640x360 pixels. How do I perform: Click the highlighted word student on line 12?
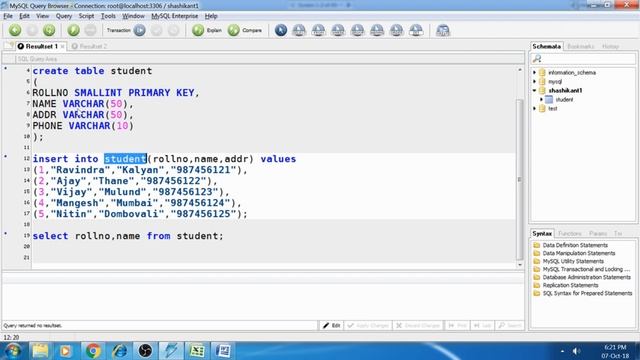pyautogui.click(x=125, y=159)
